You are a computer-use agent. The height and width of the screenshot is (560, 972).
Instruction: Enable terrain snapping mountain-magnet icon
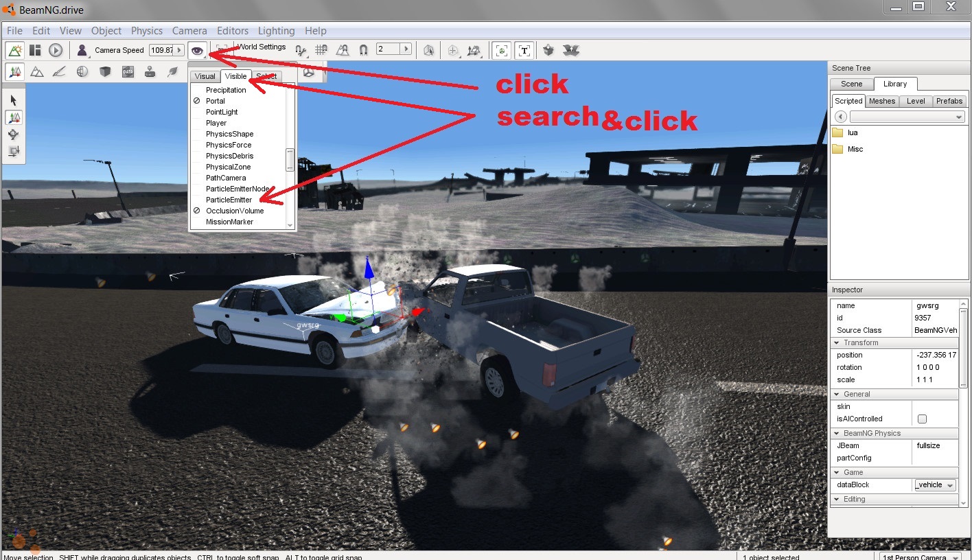tap(343, 50)
